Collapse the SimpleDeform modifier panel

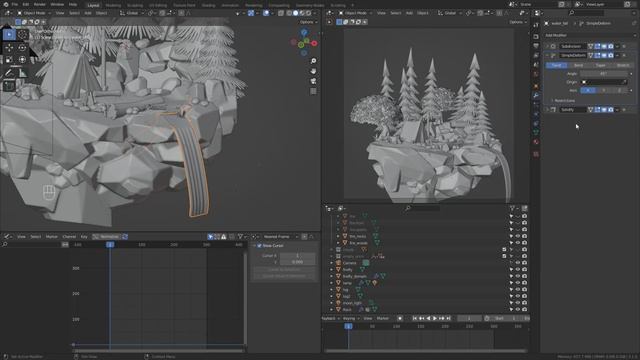[x=547, y=56]
